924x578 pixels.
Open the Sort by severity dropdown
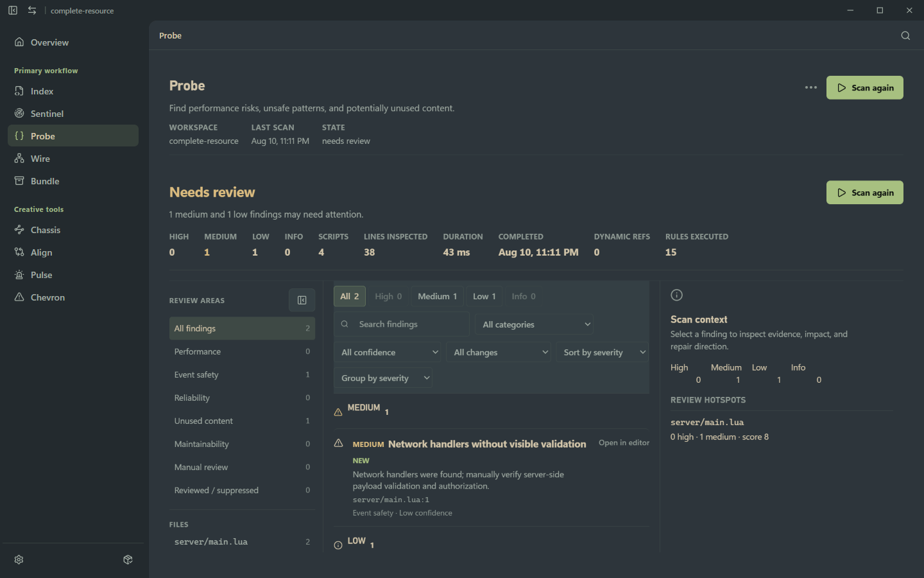[x=603, y=352]
